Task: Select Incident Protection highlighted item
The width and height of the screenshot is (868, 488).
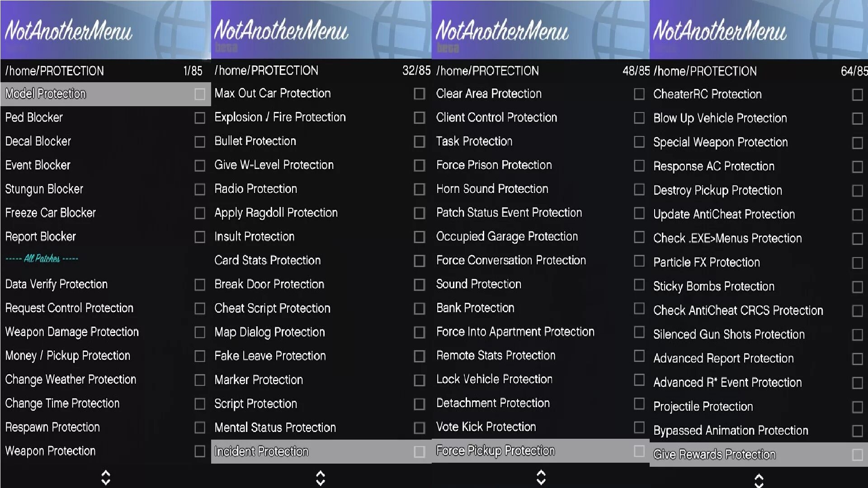Action: click(320, 451)
